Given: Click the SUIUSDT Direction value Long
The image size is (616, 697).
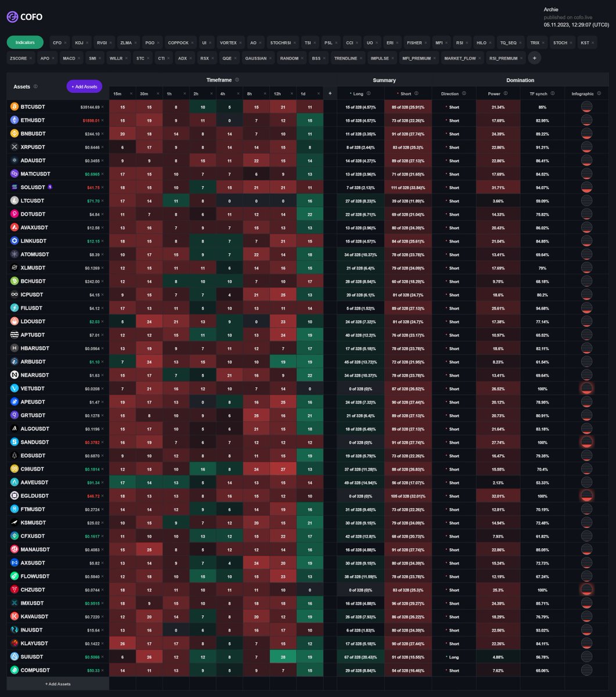Looking at the screenshot, I should point(454,657).
